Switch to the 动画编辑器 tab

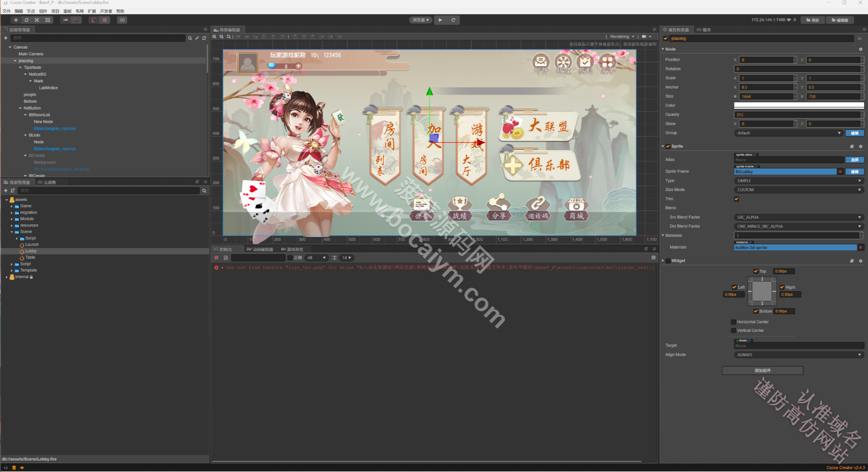pos(260,249)
